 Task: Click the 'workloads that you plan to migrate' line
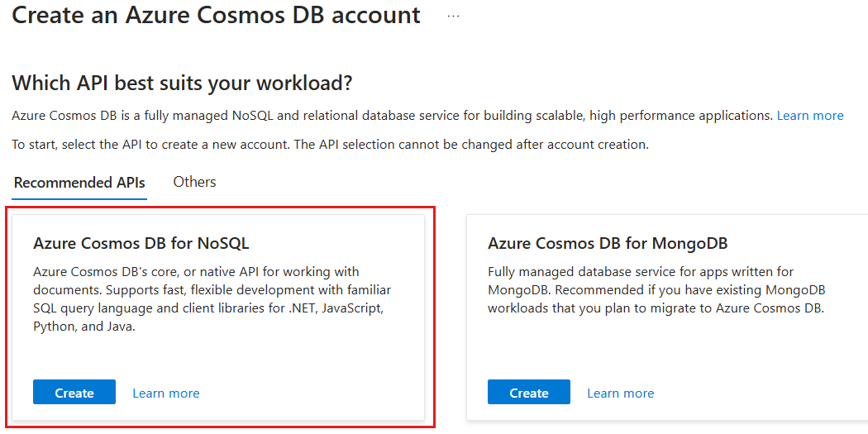point(656,308)
